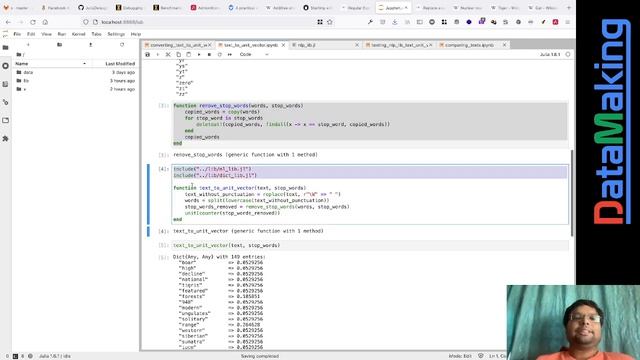Open the Settings menu
The width and height of the screenshot is (640, 360).
pos(116,34)
